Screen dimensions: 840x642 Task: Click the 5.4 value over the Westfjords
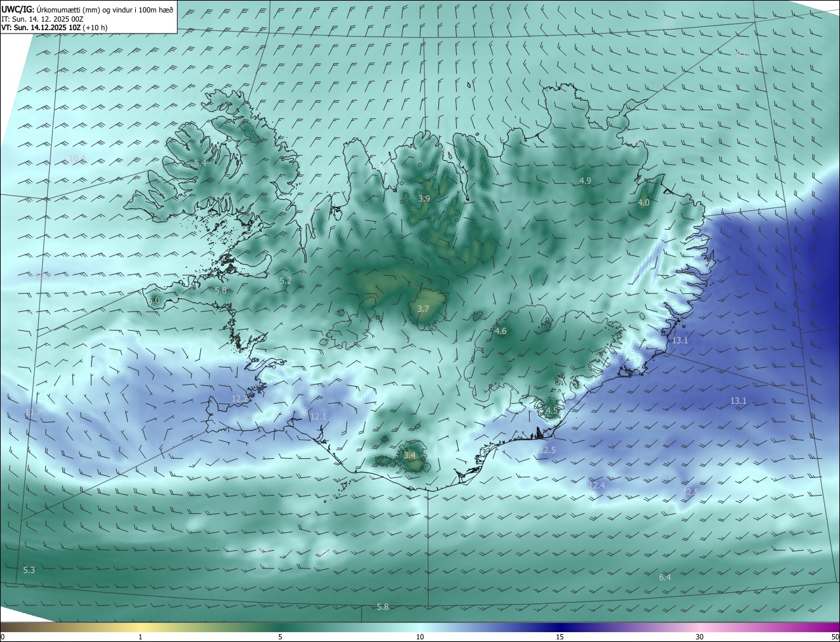(200, 163)
